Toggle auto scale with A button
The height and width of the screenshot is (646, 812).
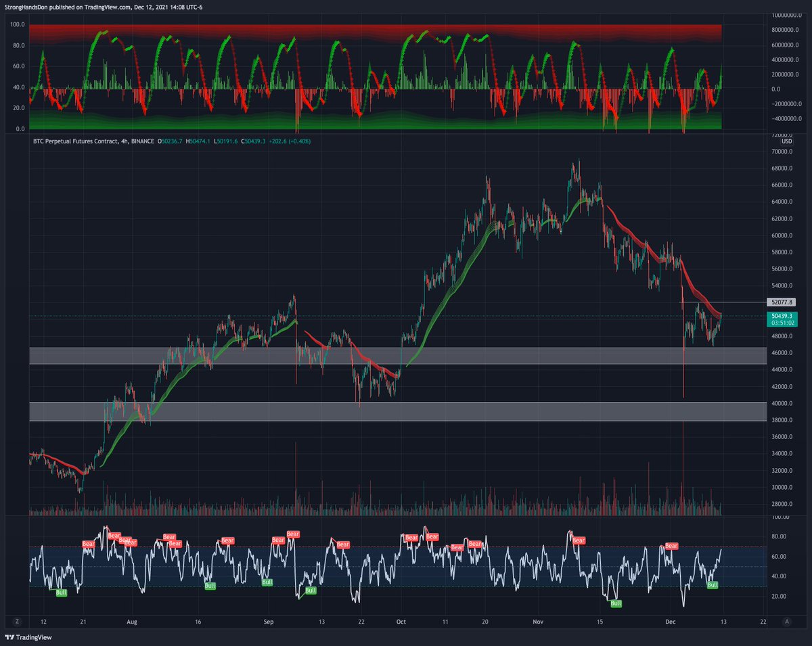click(x=787, y=621)
